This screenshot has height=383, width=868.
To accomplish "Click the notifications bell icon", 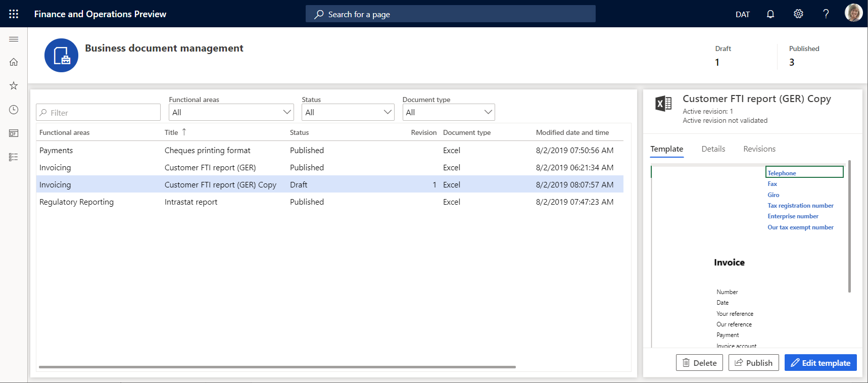I will [770, 14].
